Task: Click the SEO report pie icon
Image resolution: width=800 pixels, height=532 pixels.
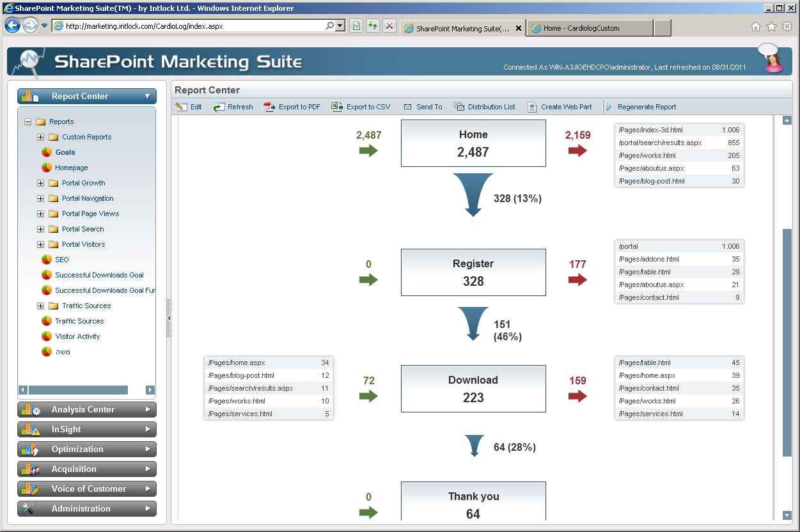Action: (x=47, y=260)
